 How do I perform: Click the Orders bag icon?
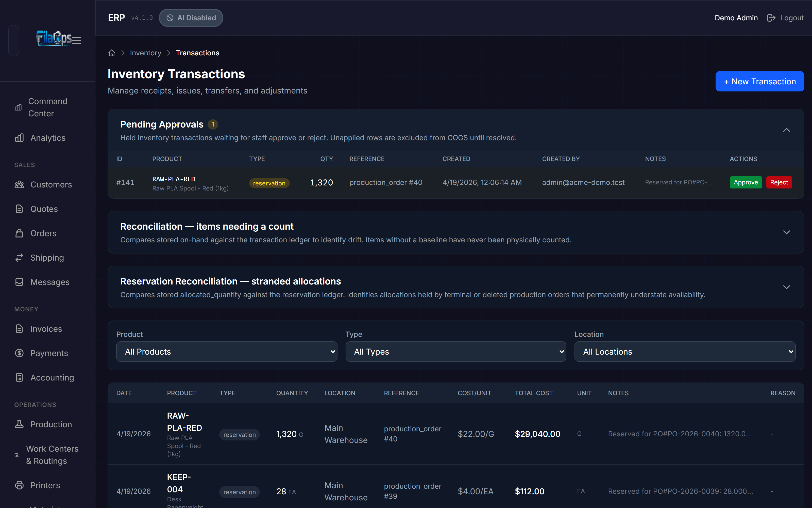19,233
